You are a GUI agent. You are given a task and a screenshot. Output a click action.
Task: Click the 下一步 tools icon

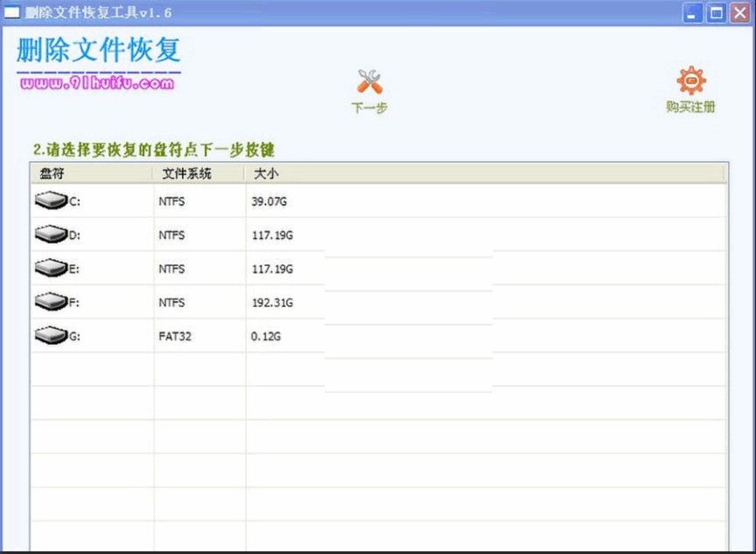point(370,81)
